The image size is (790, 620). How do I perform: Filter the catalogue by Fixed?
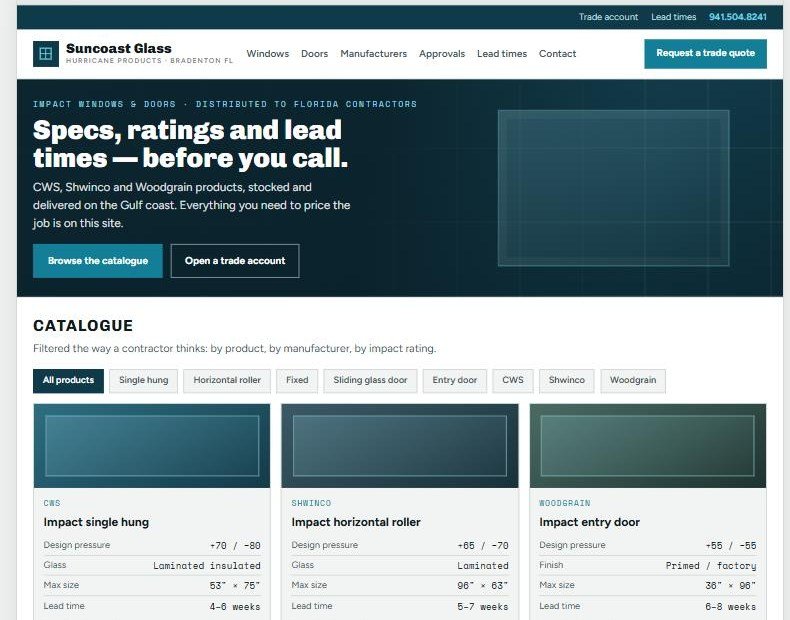297,380
